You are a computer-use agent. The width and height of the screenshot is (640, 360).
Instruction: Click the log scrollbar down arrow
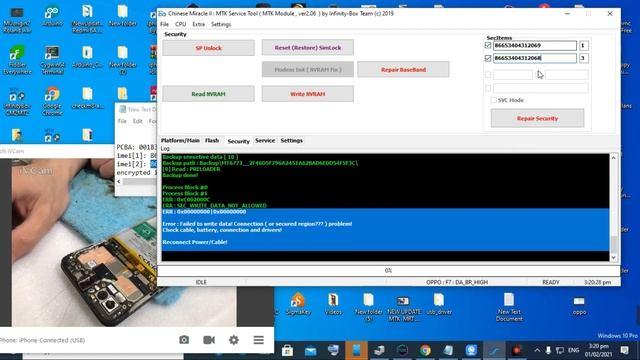click(613, 257)
